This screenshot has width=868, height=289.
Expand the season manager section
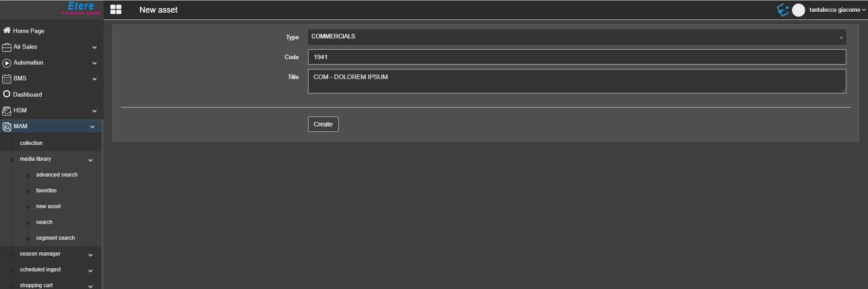coord(90,255)
